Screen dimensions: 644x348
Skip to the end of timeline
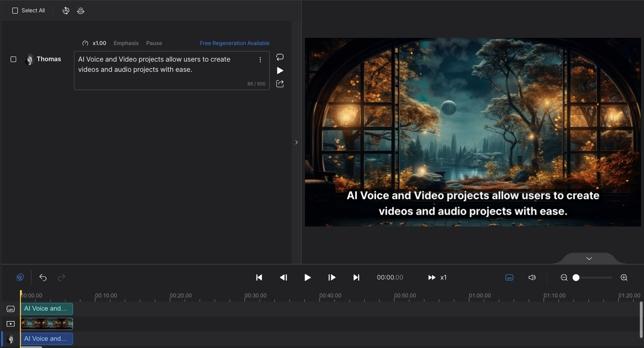[356, 277]
